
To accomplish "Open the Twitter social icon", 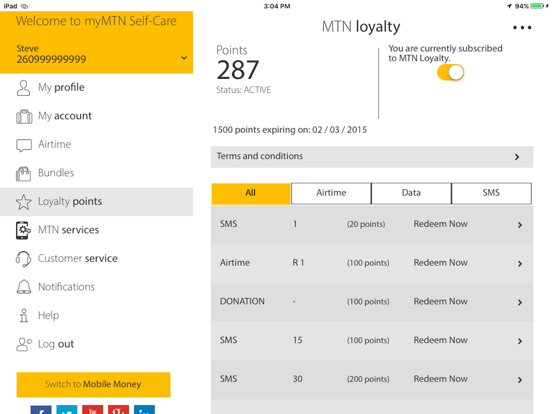I will click(67, 410).
